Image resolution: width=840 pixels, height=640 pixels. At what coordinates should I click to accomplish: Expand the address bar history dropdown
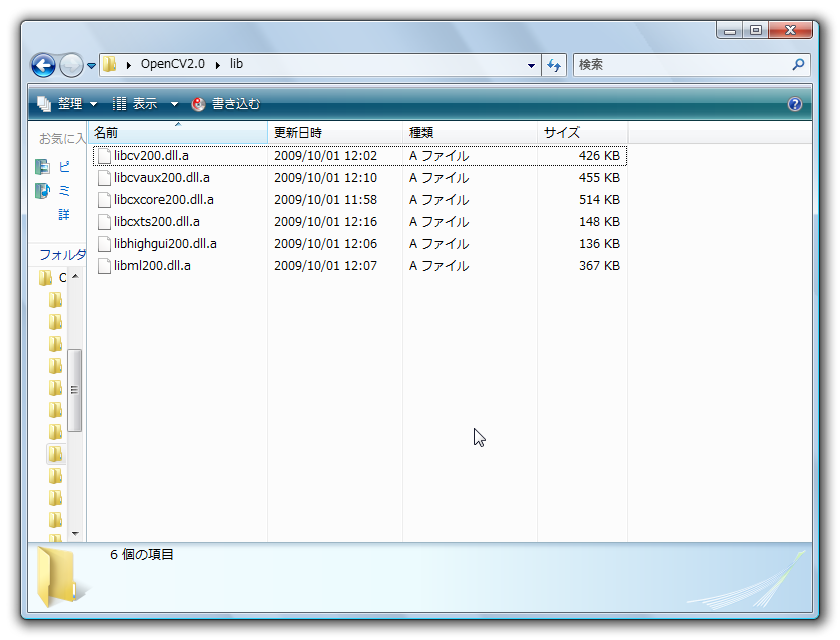[x=531, y=66]
